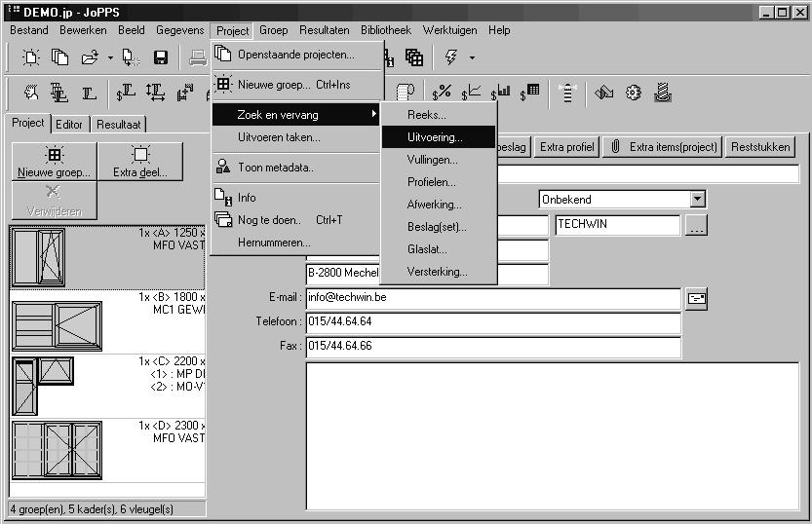Click the new project toolbar icon
812x524 pixels.
pyautogui.click(x=31, y=56)
